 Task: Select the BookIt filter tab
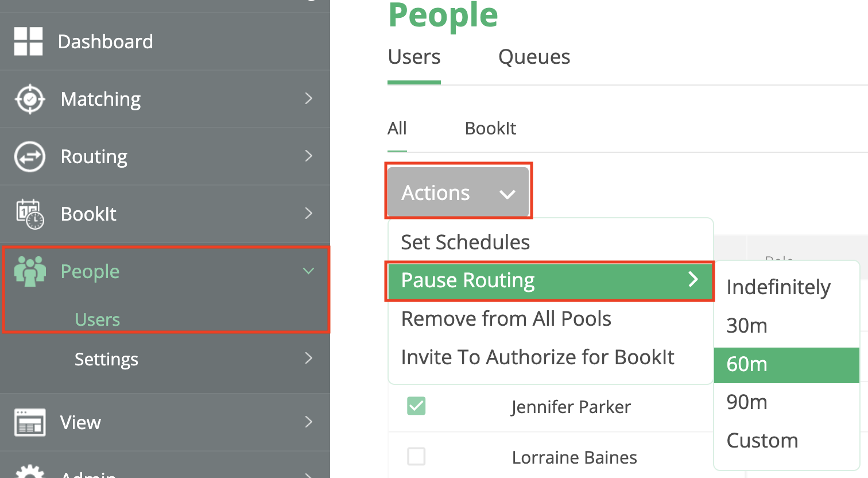490,128
